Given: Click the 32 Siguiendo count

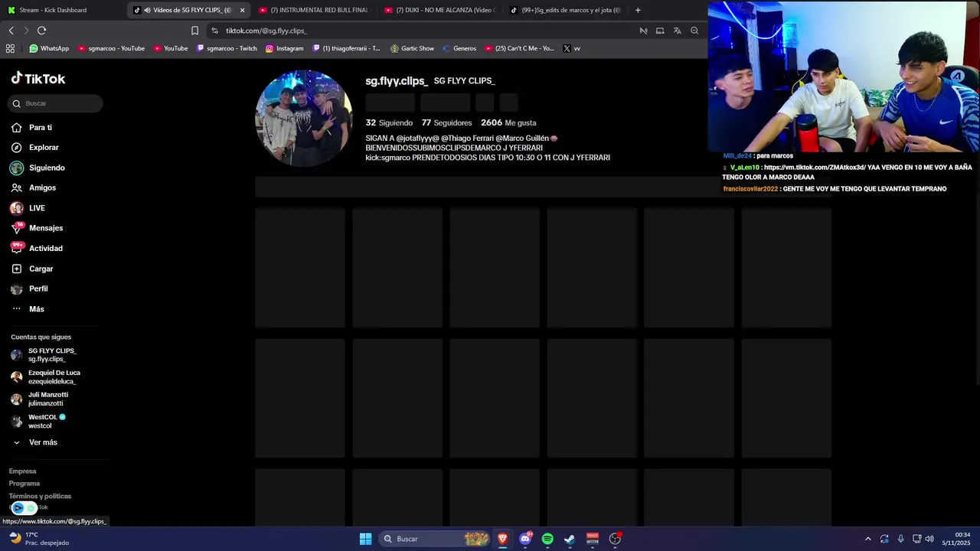Looking at the screenshot, I should [389, 122].
